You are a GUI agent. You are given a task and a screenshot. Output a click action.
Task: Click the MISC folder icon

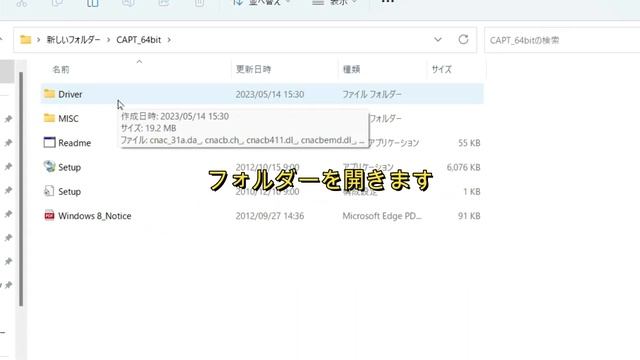tap(49, 118)
